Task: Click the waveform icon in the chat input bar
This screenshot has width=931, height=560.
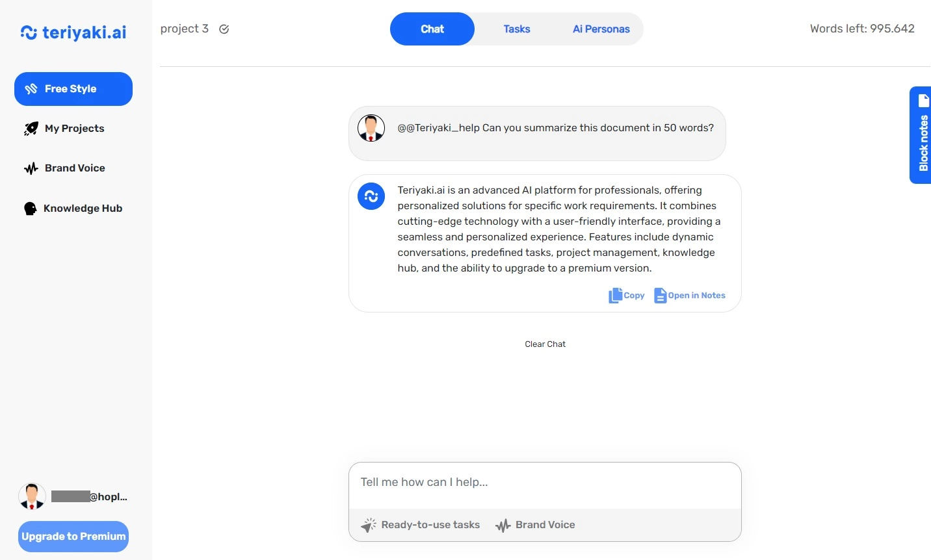Action: point(503,525)
